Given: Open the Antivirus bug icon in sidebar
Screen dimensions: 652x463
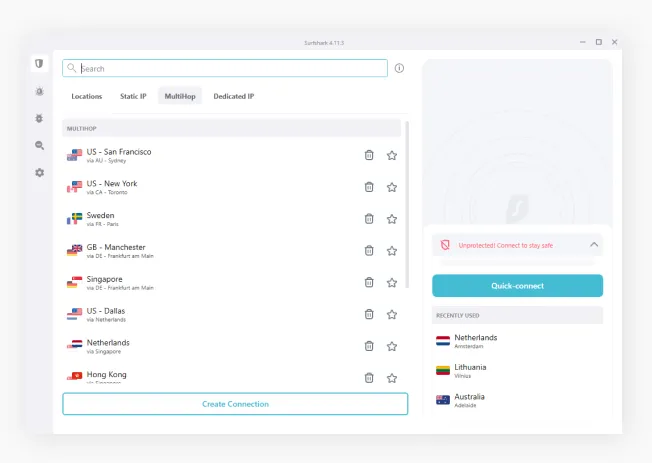Looking at the screenshot, I should coord(39,118).
